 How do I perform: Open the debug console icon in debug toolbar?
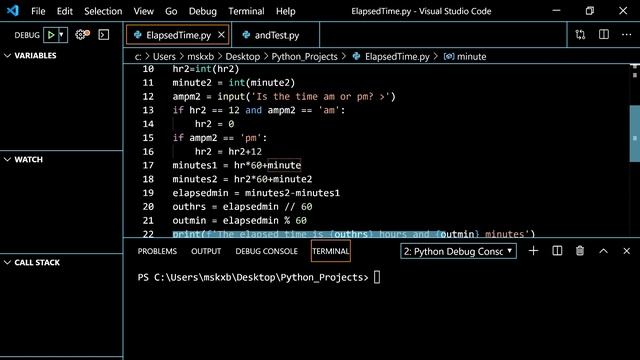point(104,35)
